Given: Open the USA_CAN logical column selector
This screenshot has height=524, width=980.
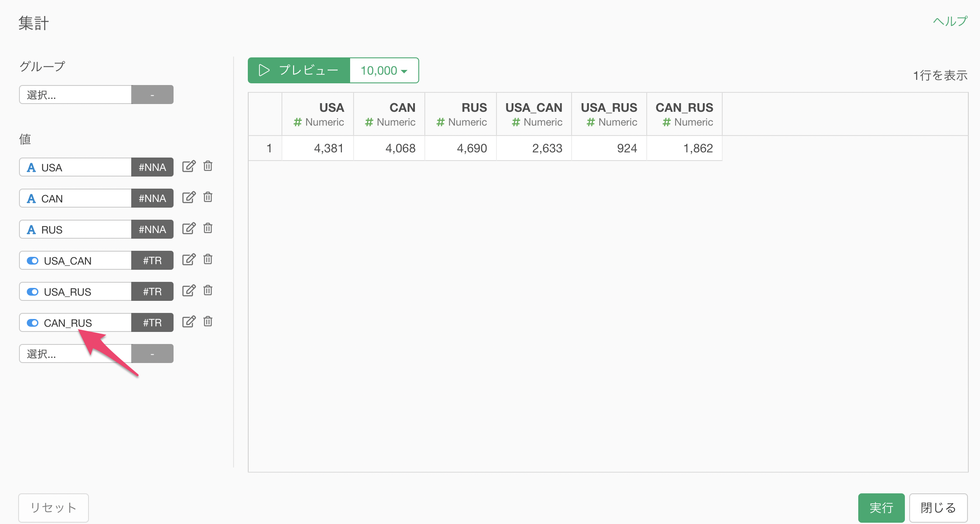Looking at the screenshot, I should [75, 261].
